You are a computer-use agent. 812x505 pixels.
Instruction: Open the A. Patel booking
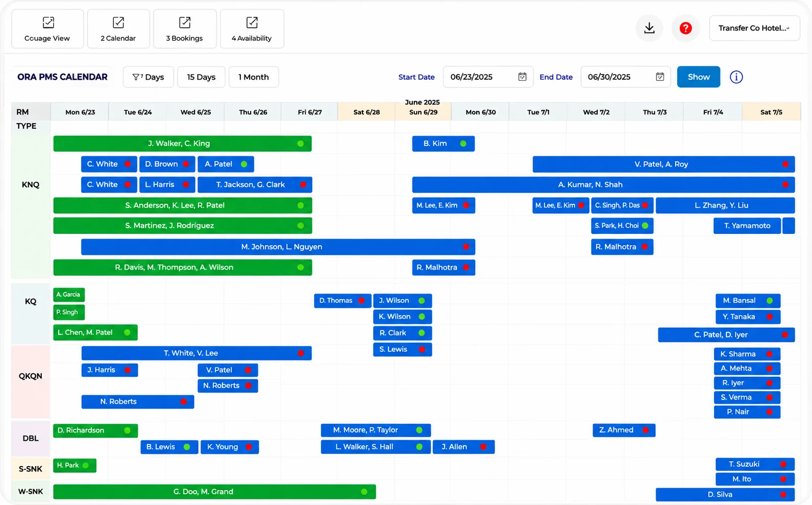click(226, 164)
